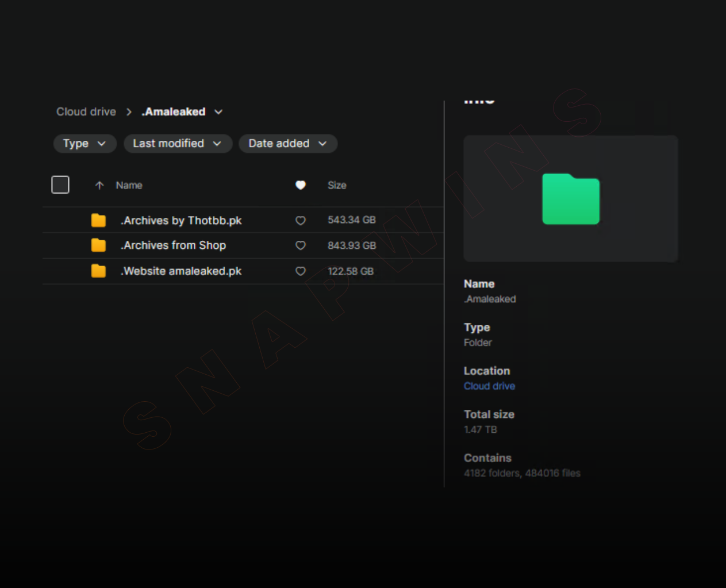Expand the Last modified filter

pos(177,144)
